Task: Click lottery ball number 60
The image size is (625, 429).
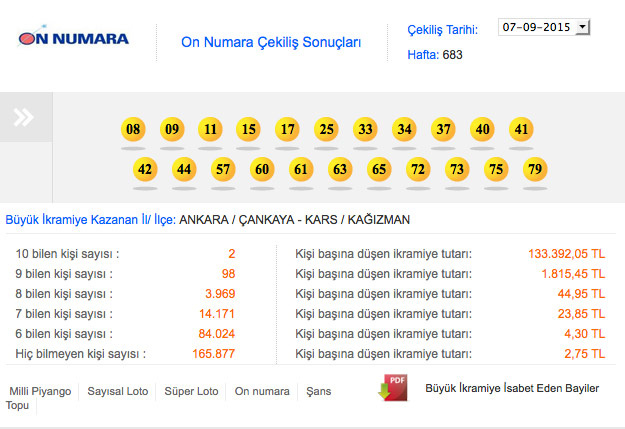Action: coord(262,169)
